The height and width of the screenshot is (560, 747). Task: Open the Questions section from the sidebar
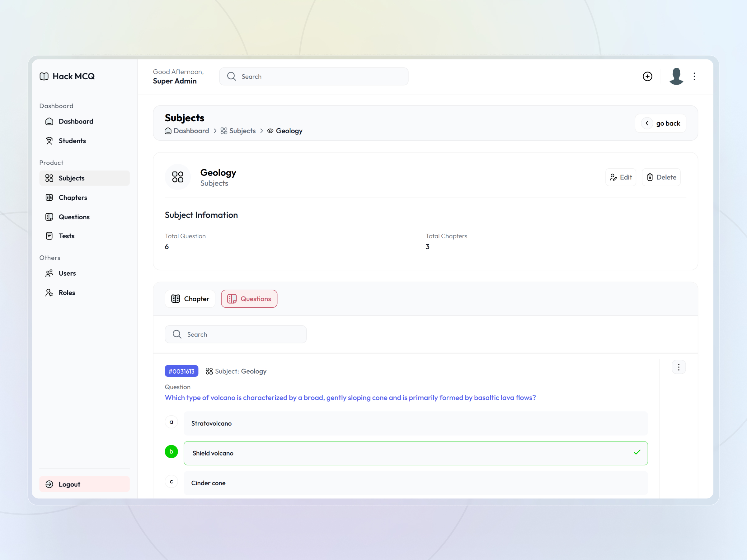pyautogui.click(x=74, y=217)
